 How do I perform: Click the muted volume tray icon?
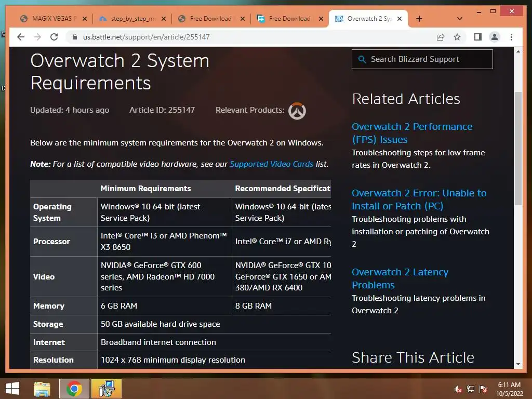(458, 389)
